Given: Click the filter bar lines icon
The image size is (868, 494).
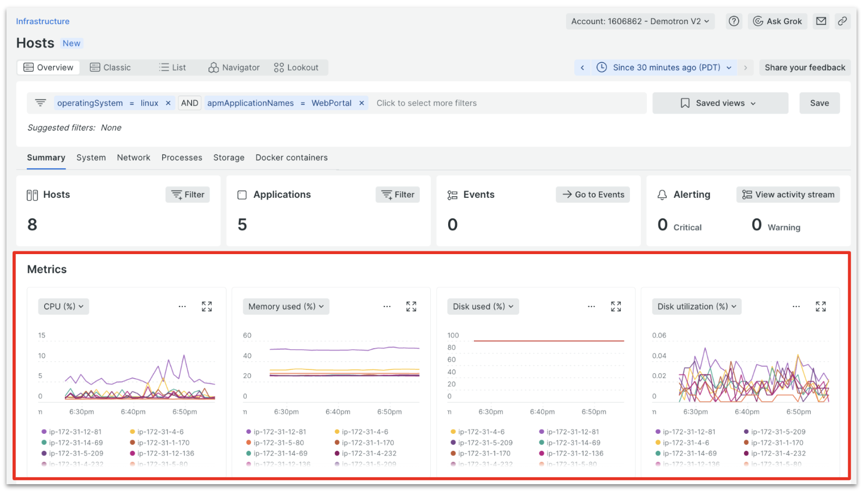Looking at the screenshot, I should point(40,103).
